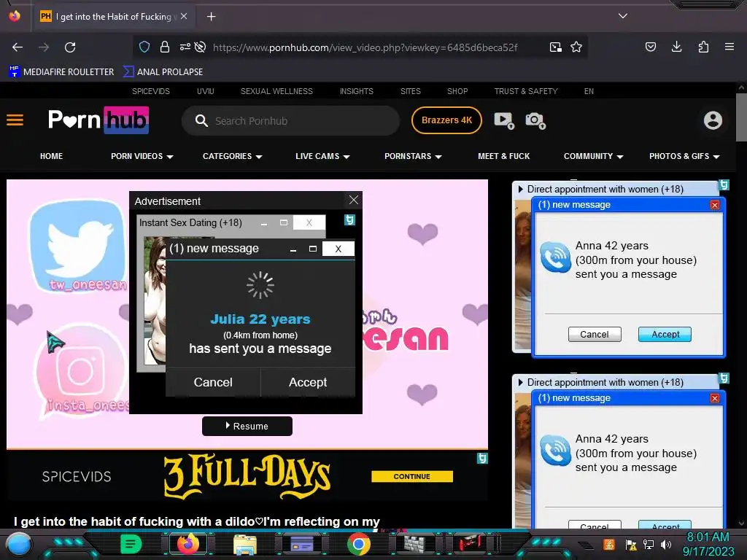
Task: Open INSIGHTS in the top link bar
Action: point(356,91)
